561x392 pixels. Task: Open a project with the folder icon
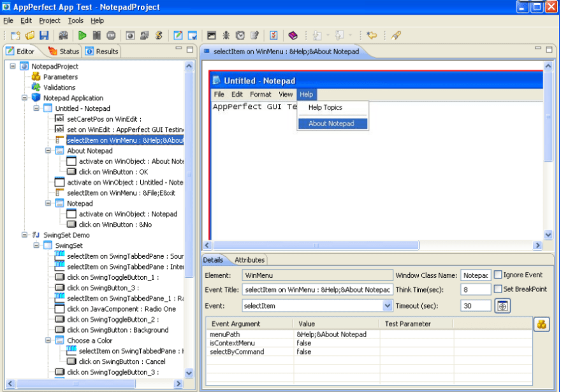tap(29, 35)
